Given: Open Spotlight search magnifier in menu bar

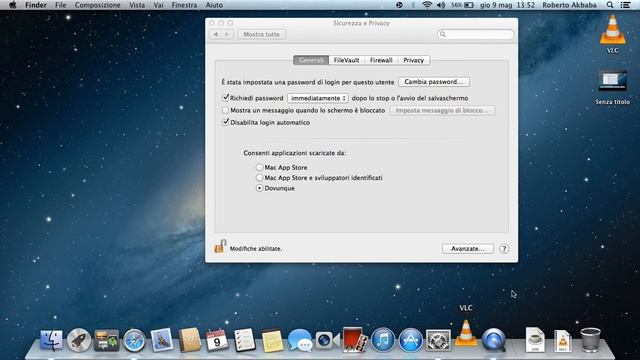Looking at the screenshot, I should (x=610, y=5).
